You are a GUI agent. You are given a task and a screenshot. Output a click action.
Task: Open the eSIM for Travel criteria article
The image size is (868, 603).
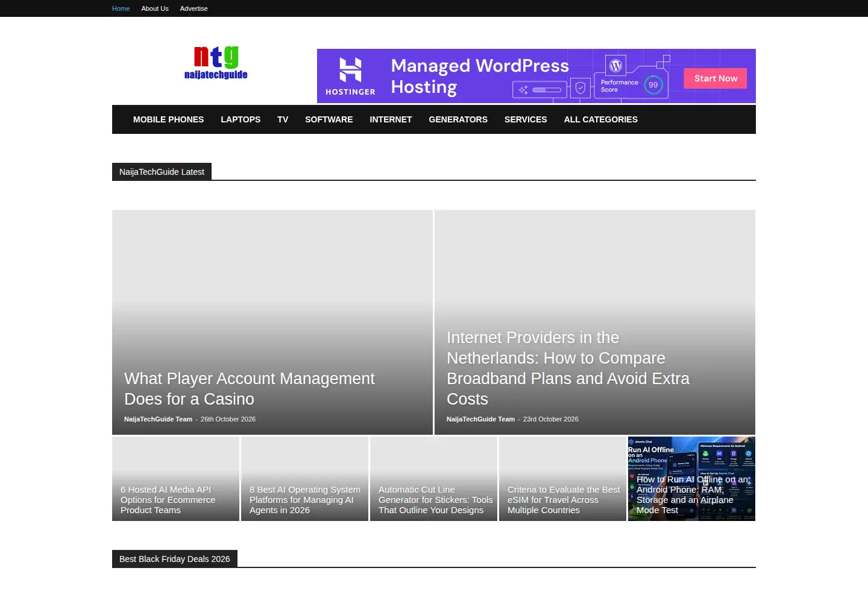point(564,500)
